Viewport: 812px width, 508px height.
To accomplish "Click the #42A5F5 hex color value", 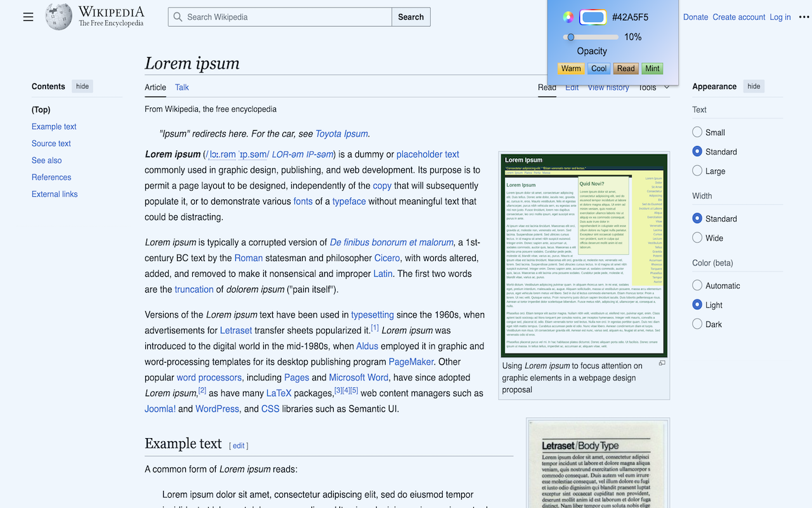I will [x=630, y=17].
